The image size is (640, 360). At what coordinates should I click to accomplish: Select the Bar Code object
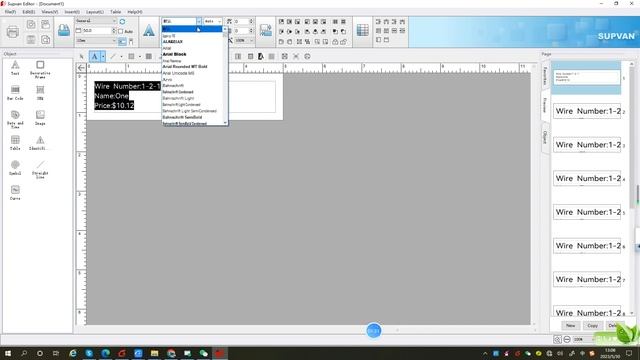15,93
